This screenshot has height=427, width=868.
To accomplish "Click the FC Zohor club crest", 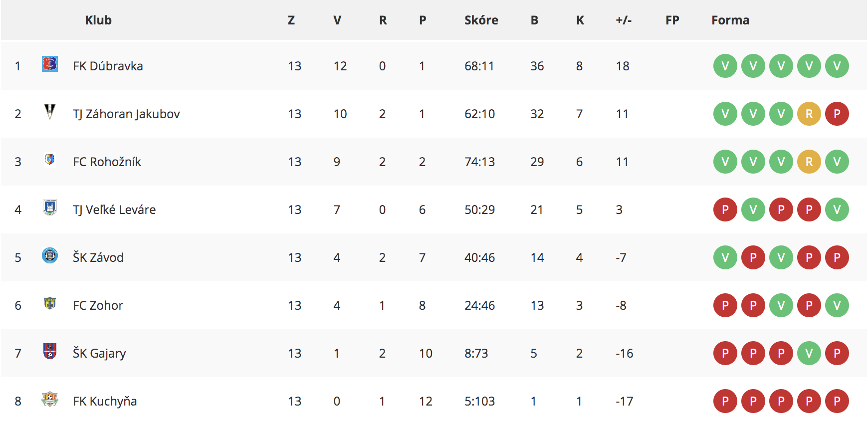I will [50, 303].
